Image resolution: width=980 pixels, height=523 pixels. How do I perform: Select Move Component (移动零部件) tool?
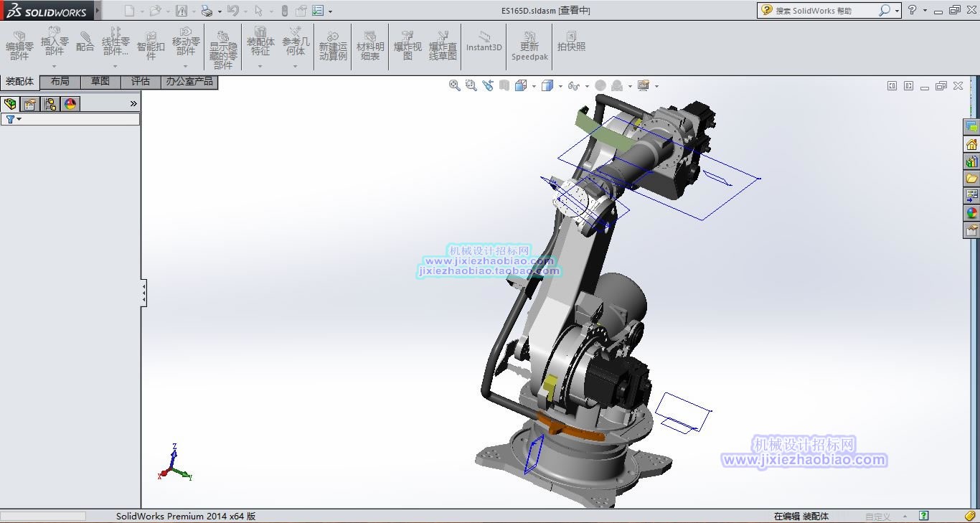tap(186, 41)
